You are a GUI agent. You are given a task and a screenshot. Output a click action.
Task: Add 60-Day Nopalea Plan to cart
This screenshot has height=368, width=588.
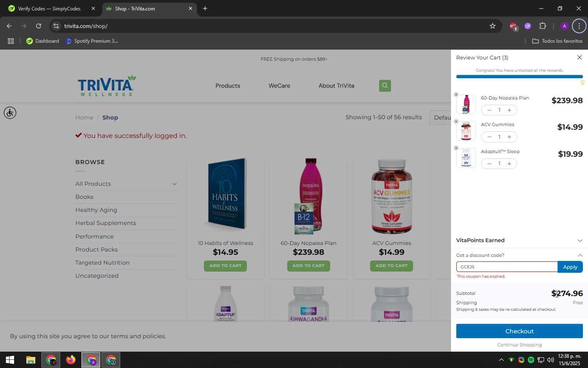pos(308,266)
